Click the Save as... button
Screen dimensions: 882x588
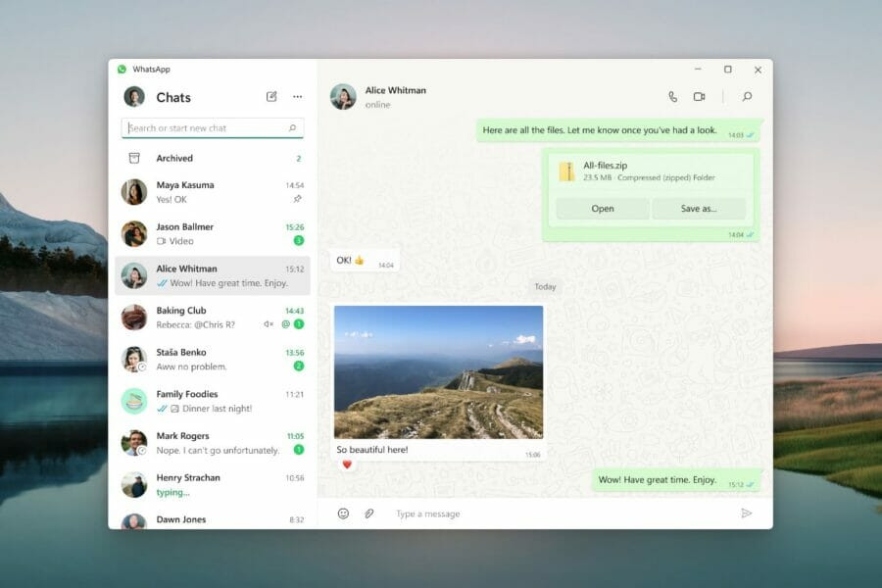pos(699,209)
